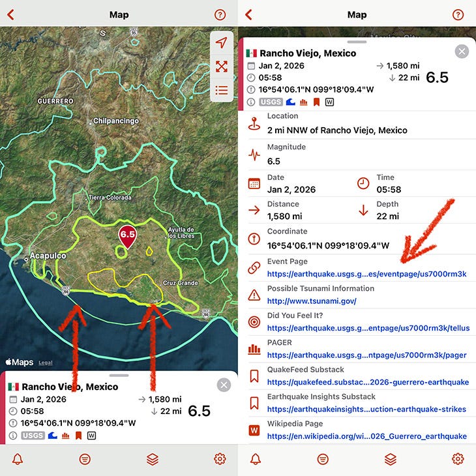Tap the blue tsunami wave icon, left card
The height and width of the screenshot is (476, 476).
click(x=53, y=436)
